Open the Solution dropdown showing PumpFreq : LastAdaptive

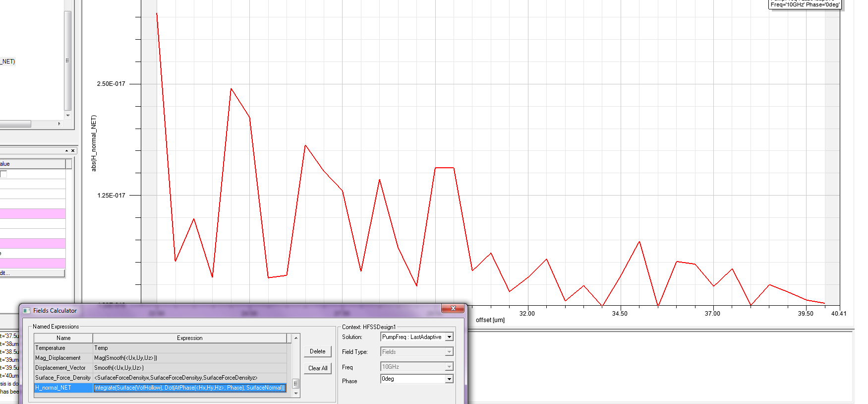click(x=449, y=337)
